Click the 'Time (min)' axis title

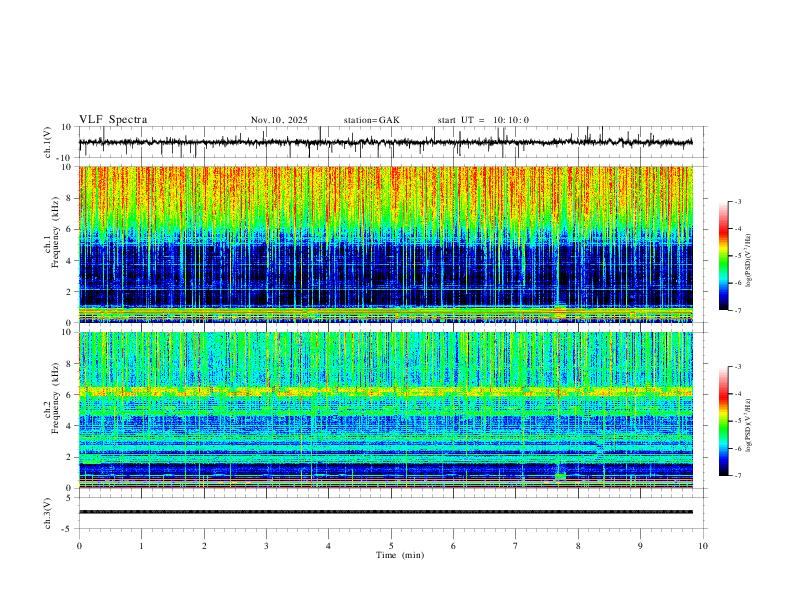click(400, 555)
